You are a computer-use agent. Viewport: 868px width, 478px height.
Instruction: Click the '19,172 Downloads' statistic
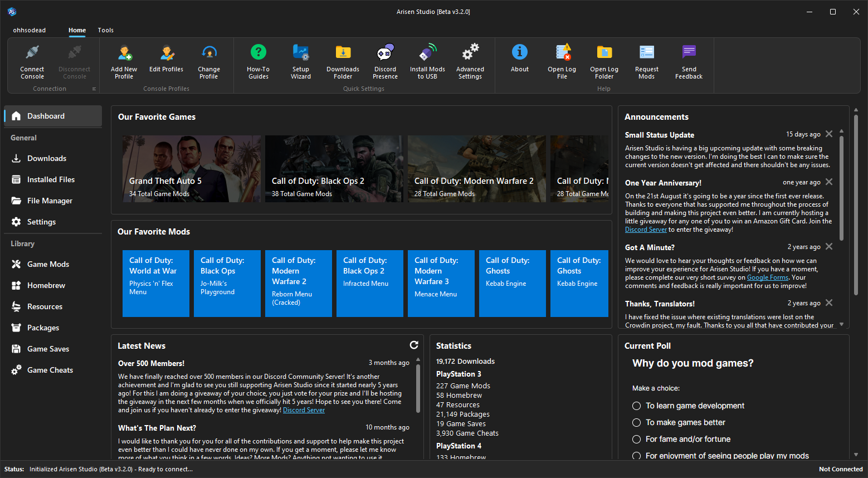pyautogui.click(x=465, y=361)
